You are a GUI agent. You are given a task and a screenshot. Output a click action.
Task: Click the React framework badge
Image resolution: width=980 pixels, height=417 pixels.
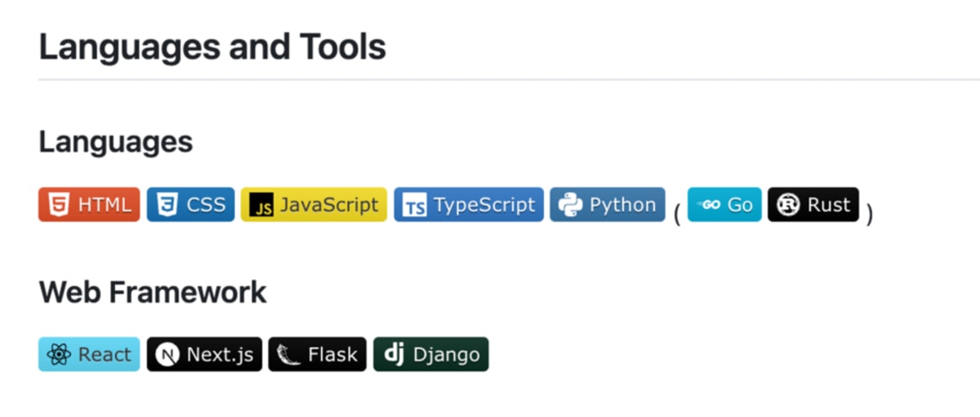[x=89, y=354]
